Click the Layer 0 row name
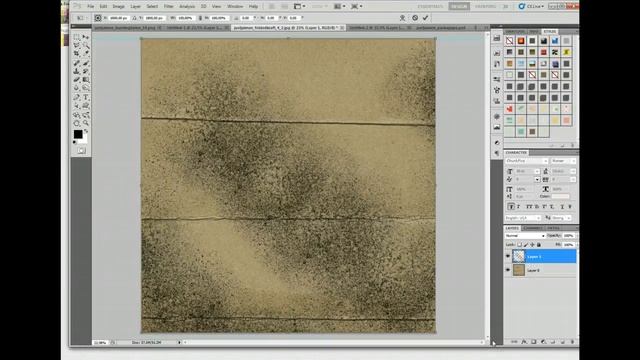 click(533, 270)
